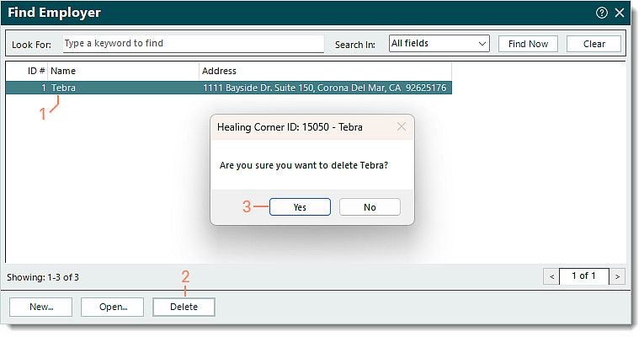644x337 pixels.
Task: Go to the previous results page
Action: point(551,276)
